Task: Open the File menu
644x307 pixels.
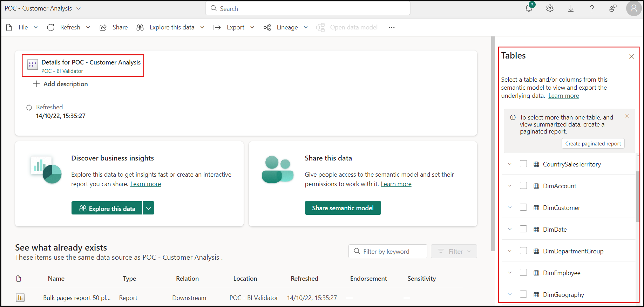Action: pyautogui.click(x=23, y=27)
